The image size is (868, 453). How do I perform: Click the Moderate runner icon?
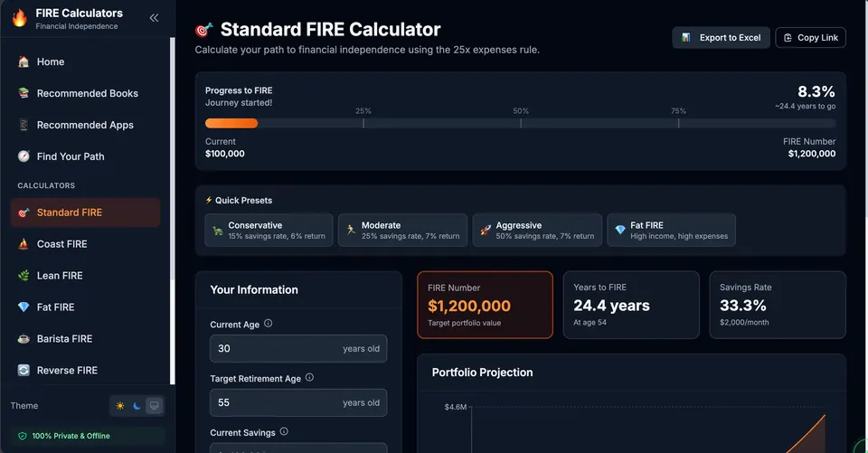pos(351,230)
